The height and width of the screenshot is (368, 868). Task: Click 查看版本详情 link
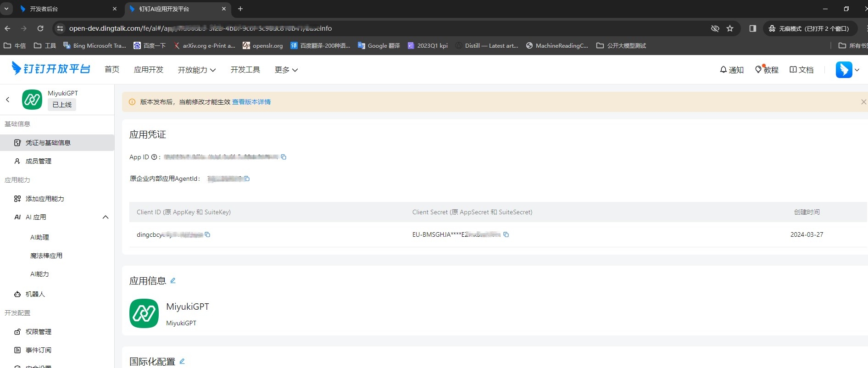[x=251, y=102]
